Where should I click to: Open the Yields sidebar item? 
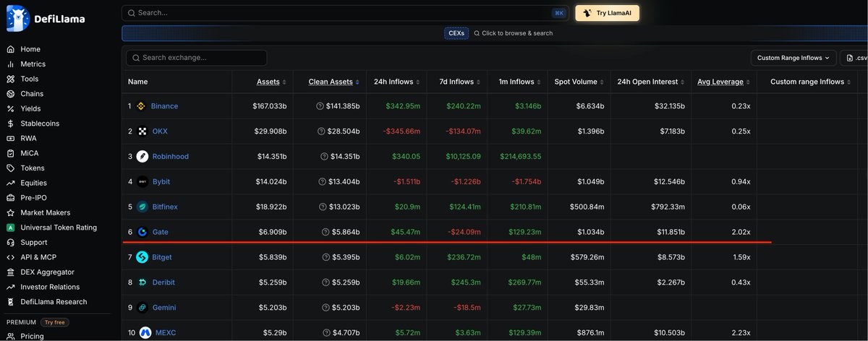[x=30, y=108]
